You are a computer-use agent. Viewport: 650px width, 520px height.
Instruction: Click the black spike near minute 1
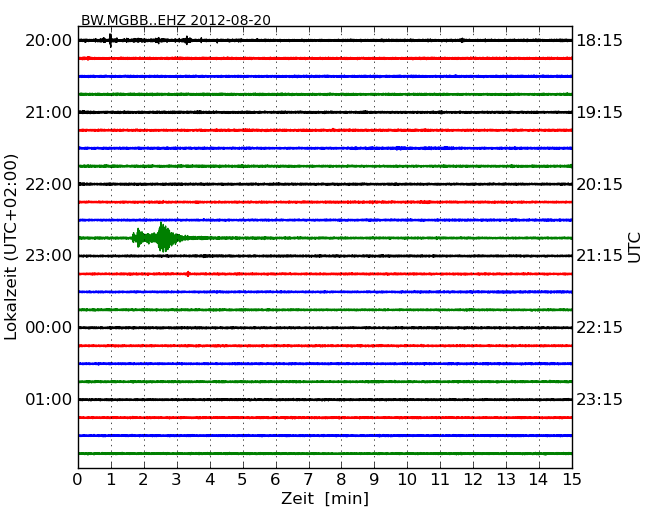[x=110, y=40]
